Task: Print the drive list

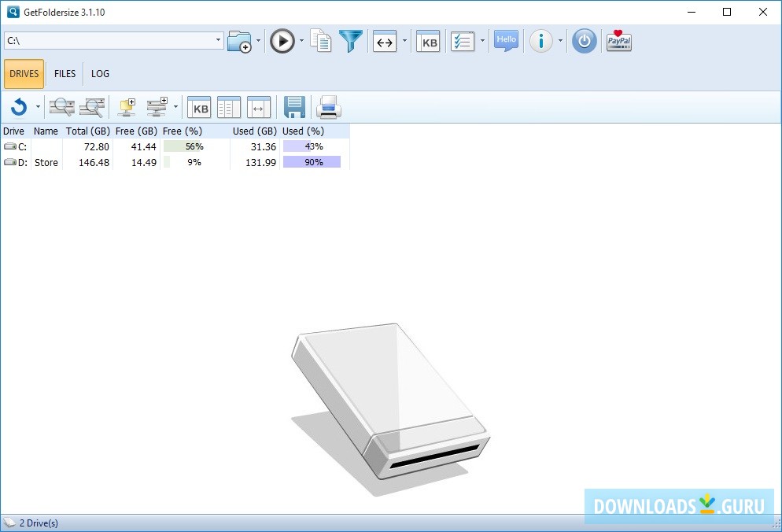Action: click(328, 107)
